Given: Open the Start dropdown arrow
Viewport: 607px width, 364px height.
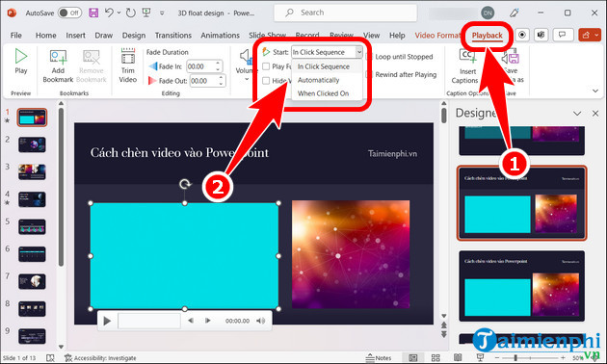Looking at the screenshot, I should pos(358,52).
